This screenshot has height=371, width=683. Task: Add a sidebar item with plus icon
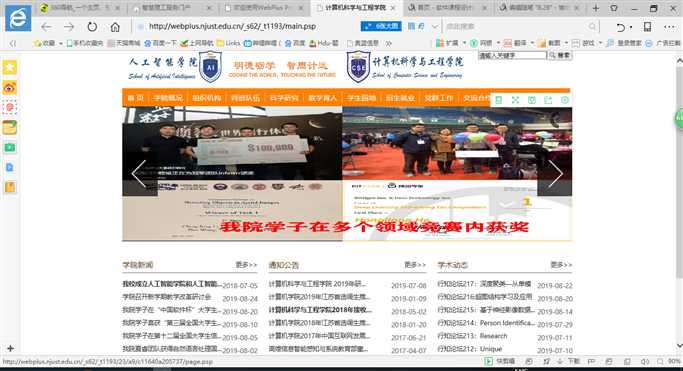point(10,348)
